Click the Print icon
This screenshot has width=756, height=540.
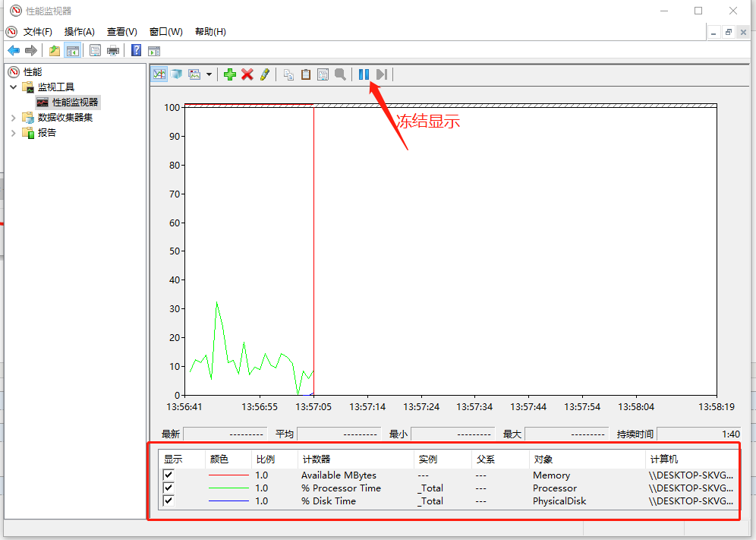(113, 50)
